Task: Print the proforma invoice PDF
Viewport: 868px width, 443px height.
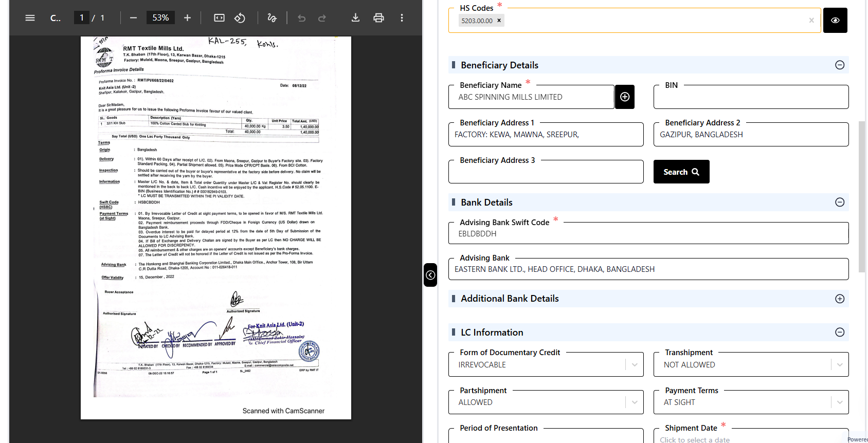Action: click(x=378, y=18)
